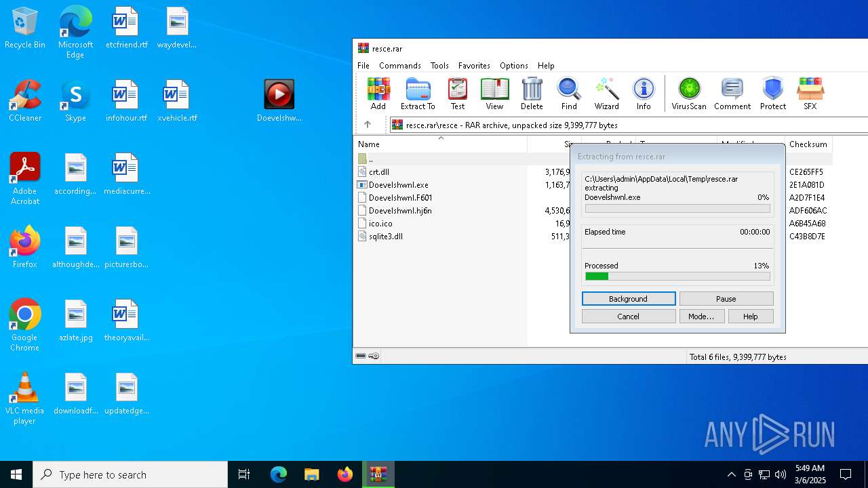Select crt.dll in the file list
The image size is (868, 488).
pos(379,172)
